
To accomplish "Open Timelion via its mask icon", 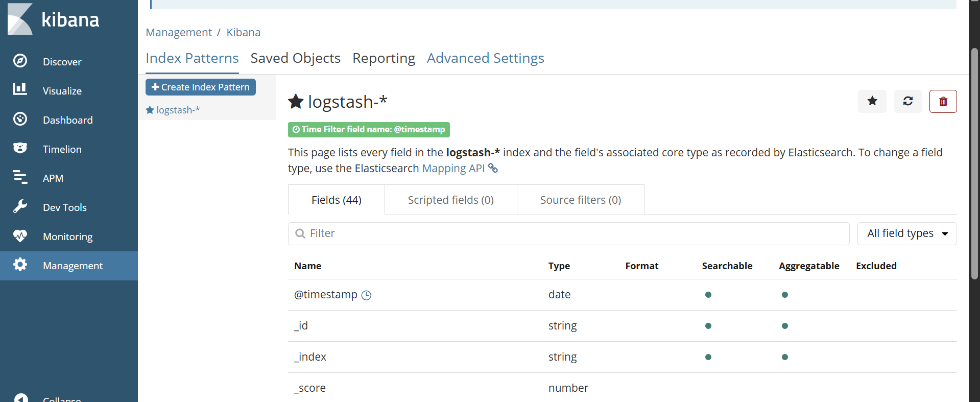I will (20, 149).
